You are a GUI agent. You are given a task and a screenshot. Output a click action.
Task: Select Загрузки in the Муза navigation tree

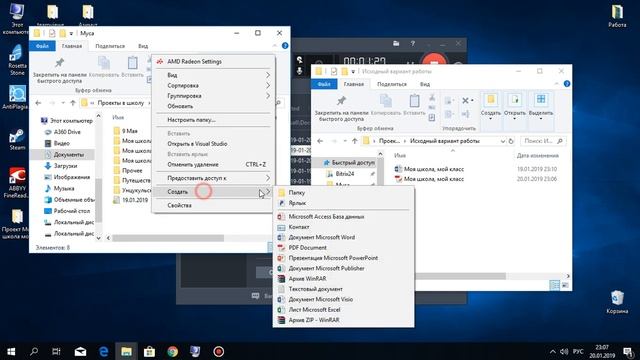point(65,166)
